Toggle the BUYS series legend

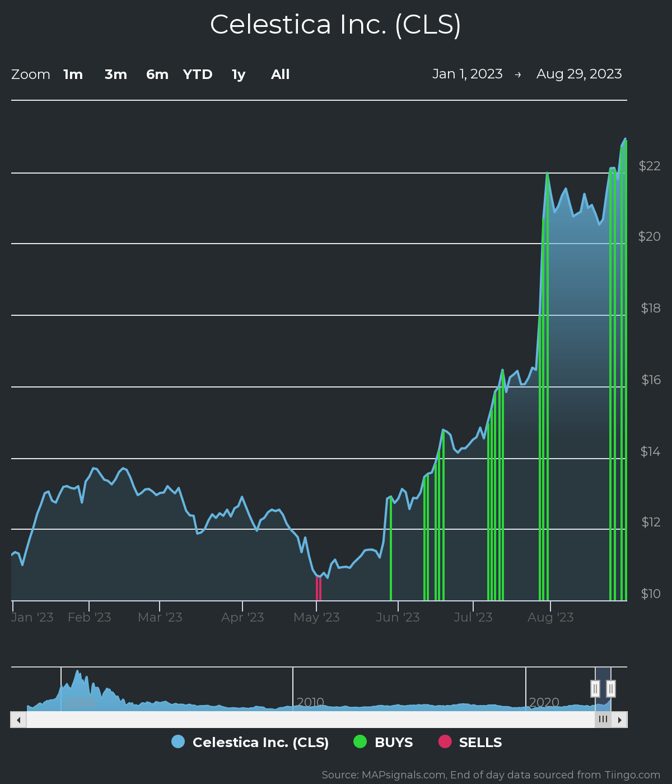(x=383, y=742)
